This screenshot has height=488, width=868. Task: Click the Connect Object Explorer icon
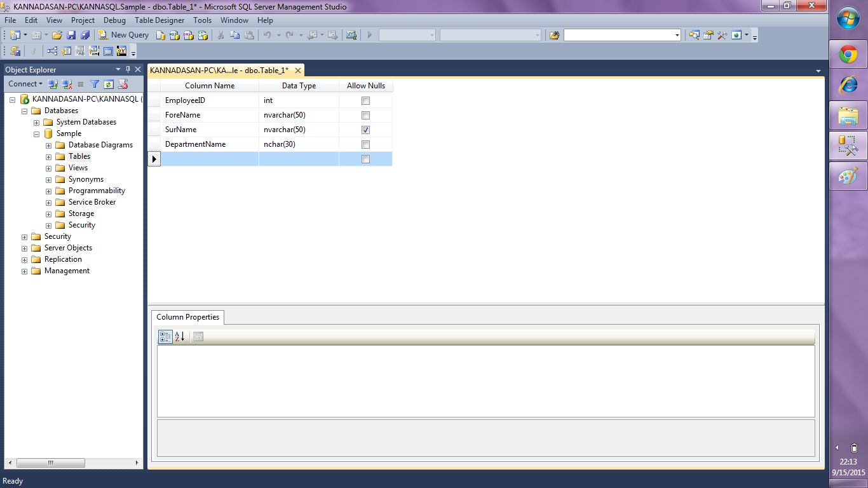click(53, 84)
